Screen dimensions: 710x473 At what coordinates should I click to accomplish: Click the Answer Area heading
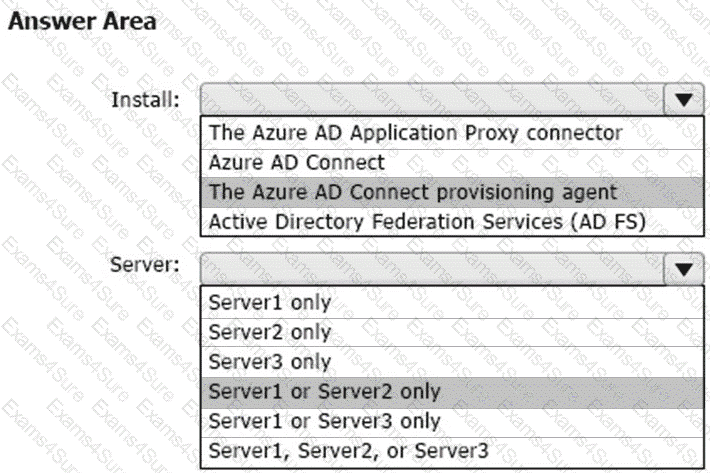83,22
